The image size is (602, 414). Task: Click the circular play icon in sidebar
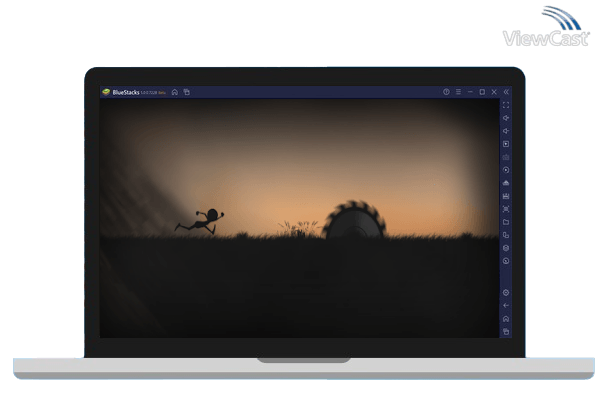click(x=506, y=170)
